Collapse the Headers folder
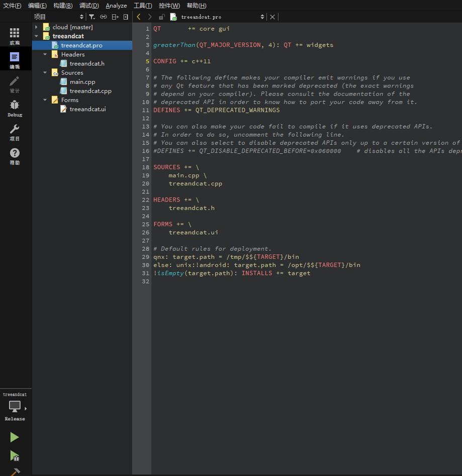Screen dimensions: 462x476 45,54
